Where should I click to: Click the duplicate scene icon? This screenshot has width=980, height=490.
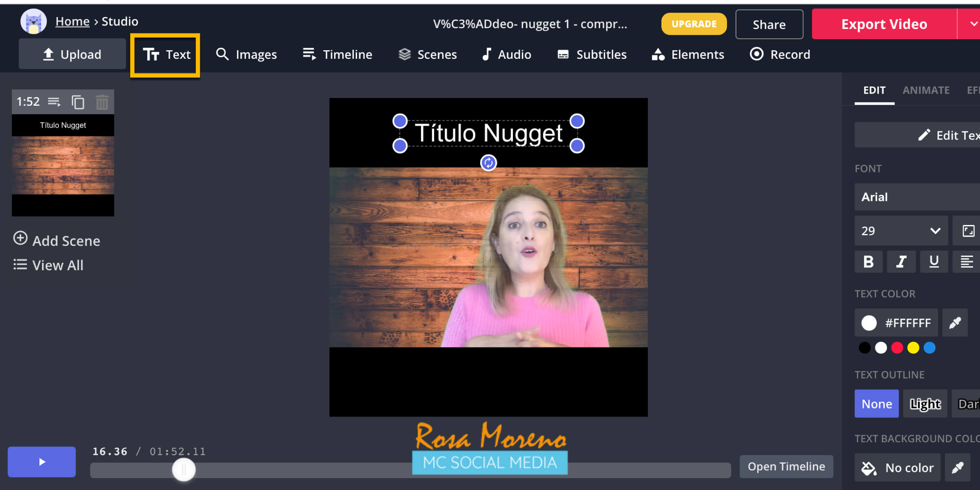tap(78, 102)
